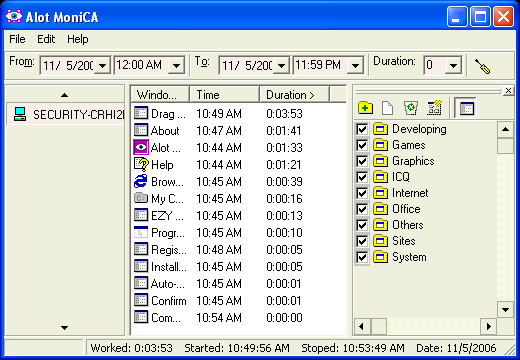Screen dimensions: 520x360
Task: Click the Internet Explorer Brow... row icon
Action: [141, 181]
